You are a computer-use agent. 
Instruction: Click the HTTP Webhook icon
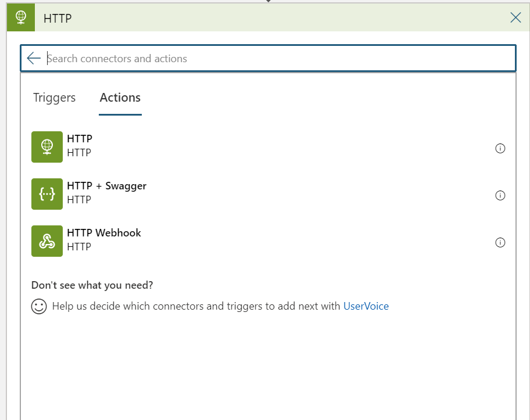coord(47,240)
